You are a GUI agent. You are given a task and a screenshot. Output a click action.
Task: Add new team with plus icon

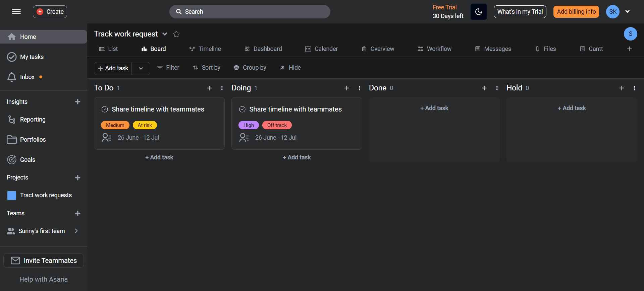click(x=77, y=213)
